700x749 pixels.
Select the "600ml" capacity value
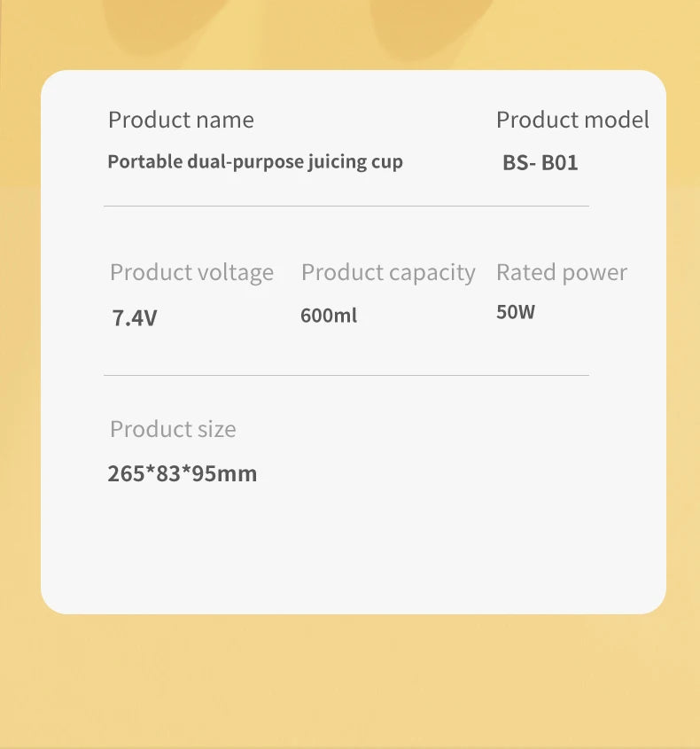click(329, 315)
